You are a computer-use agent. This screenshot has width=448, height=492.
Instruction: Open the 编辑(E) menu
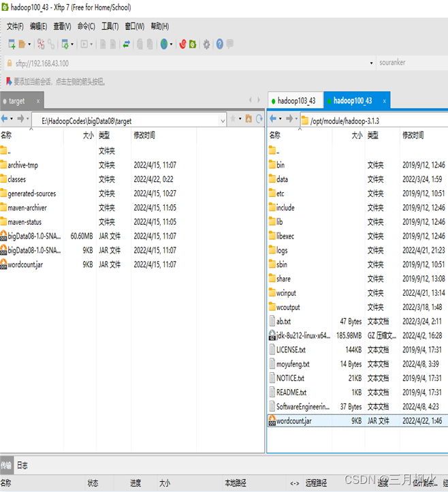click(x=38, y=27)
